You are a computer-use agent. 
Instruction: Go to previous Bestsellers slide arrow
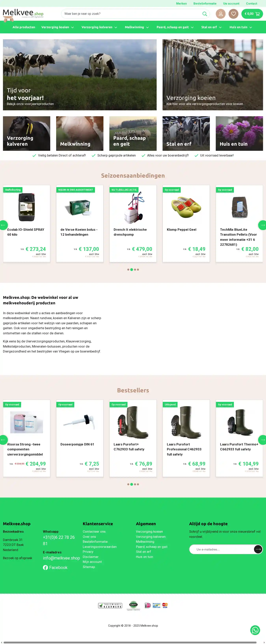click(4, 440)
